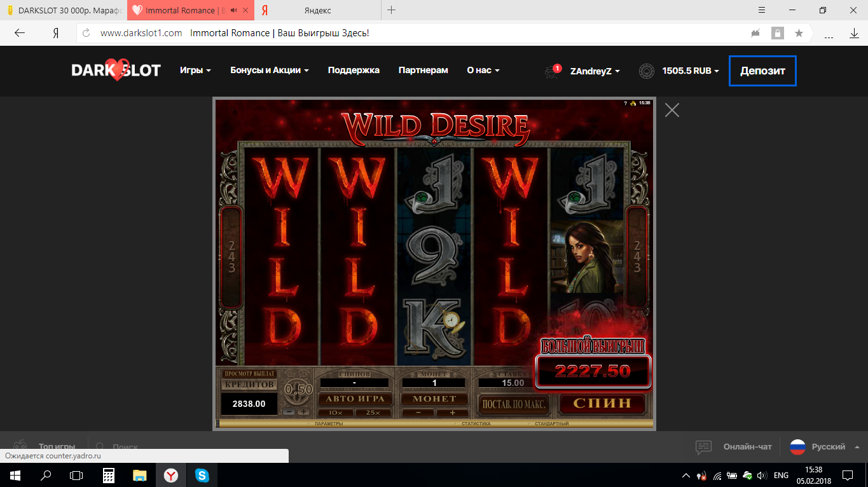Click the Онлайн-чат link
The width and height of the screenshot is (868, 487).
(747, 447)
